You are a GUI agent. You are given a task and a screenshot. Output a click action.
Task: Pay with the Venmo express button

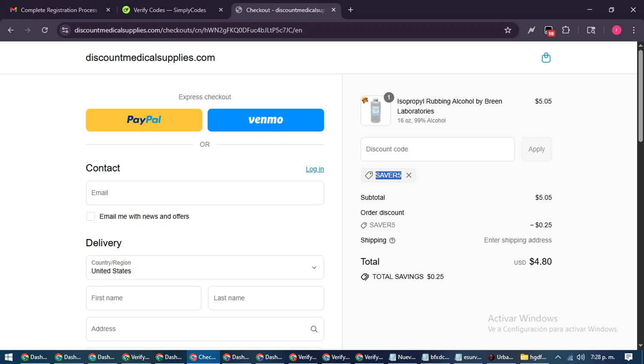pos(266,120)
